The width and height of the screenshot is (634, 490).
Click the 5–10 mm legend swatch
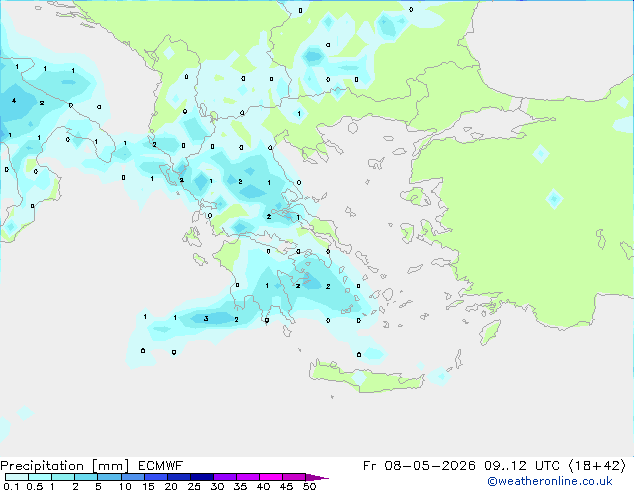point(109,477)
